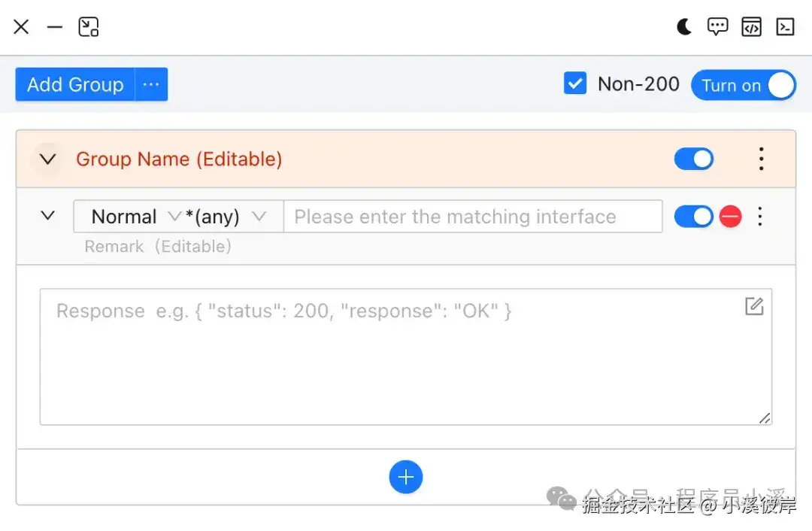Open group options three-dot menu

pyautogui.click(x=761, y=159)
